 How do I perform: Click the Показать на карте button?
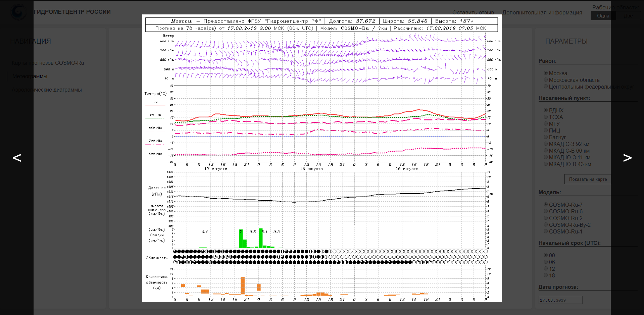(x=588, y=179)
